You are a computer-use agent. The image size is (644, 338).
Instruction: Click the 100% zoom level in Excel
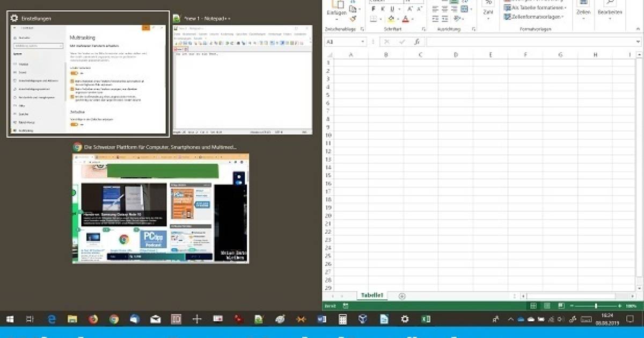pos(631,306)
